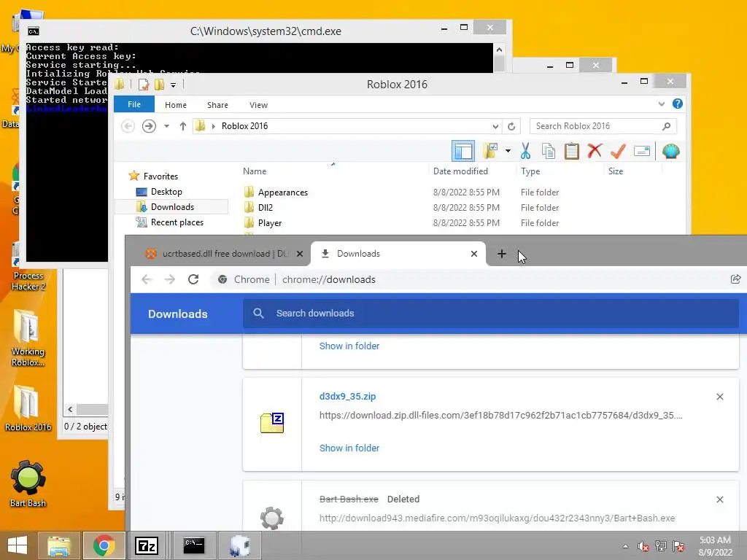
Task: Open 7-Zip from the taskbar
Action: 146,545
